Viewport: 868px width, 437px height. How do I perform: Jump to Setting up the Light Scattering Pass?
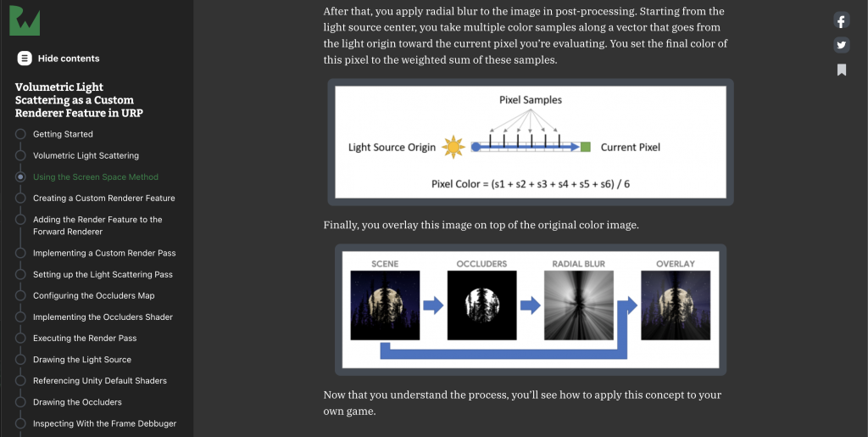pyautogui.click(x=103, y=274)
